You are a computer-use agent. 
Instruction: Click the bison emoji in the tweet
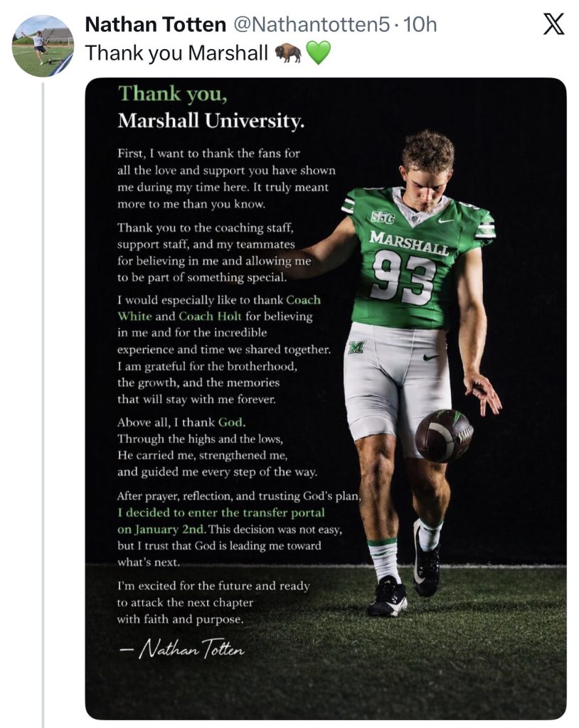pyautogui.click(x=287, y=53)
